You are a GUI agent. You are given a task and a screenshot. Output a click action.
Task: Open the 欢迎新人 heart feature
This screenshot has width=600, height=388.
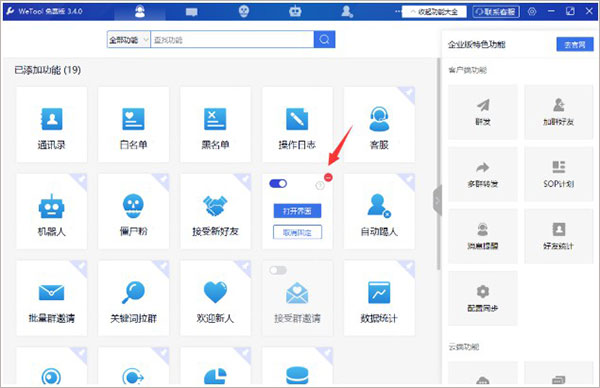(x=215, y=298)
